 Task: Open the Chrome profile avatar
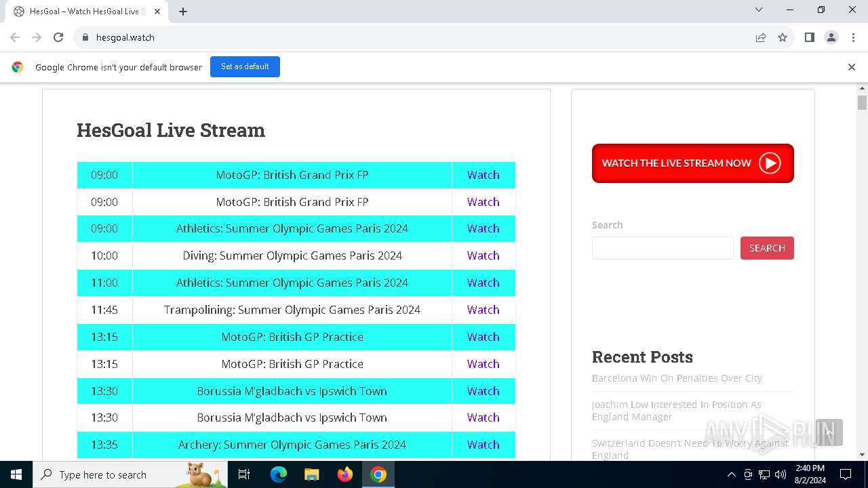(831, 37)
